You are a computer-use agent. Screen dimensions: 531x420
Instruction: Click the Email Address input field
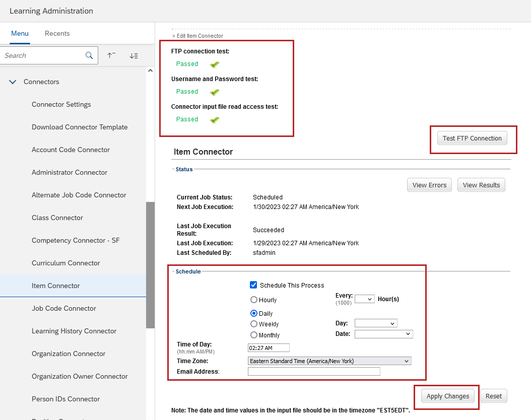point(314,372)
